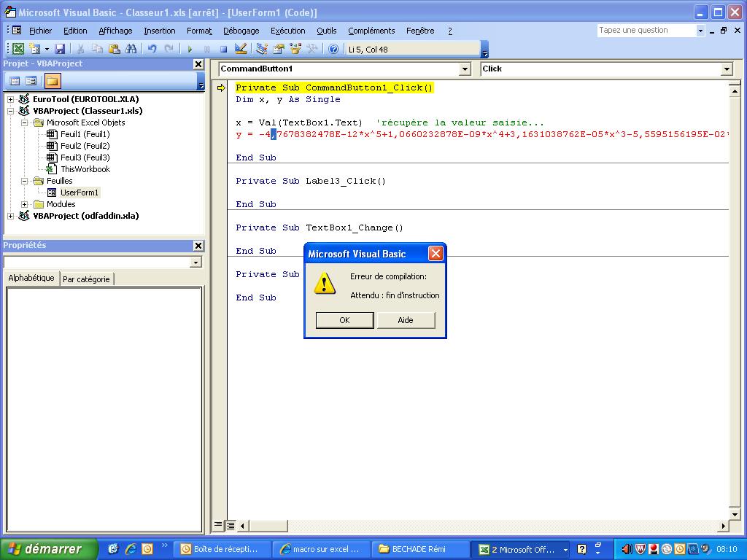The width and height of the screenshot is (747, 560).
Task: Open the Exécution menu
Action: (287, 31)
